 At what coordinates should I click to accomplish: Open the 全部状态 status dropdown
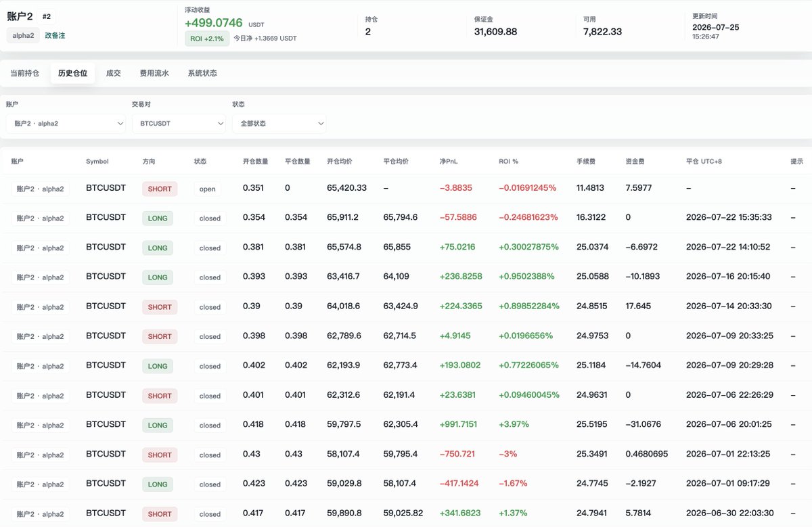[279, 123]
